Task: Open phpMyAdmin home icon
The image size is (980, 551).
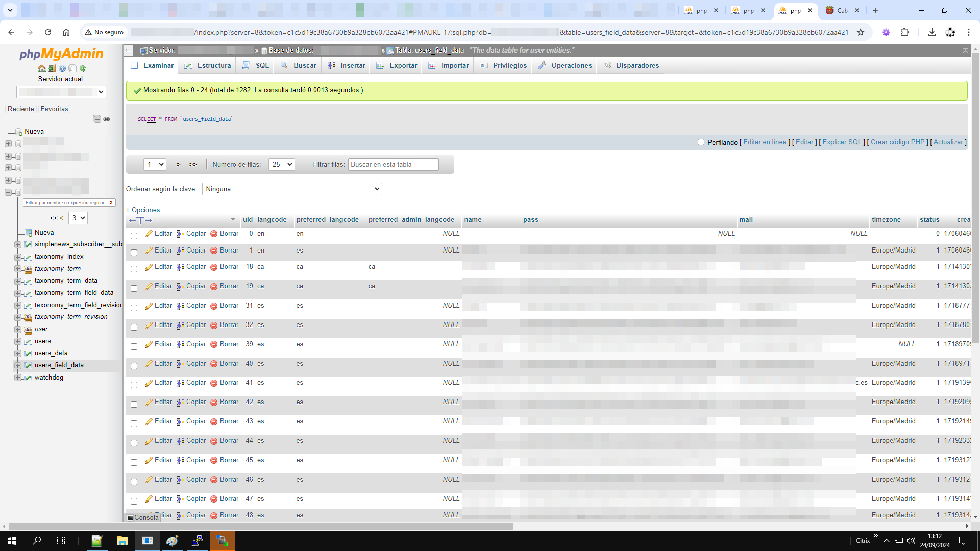Action: coord(42,68)
